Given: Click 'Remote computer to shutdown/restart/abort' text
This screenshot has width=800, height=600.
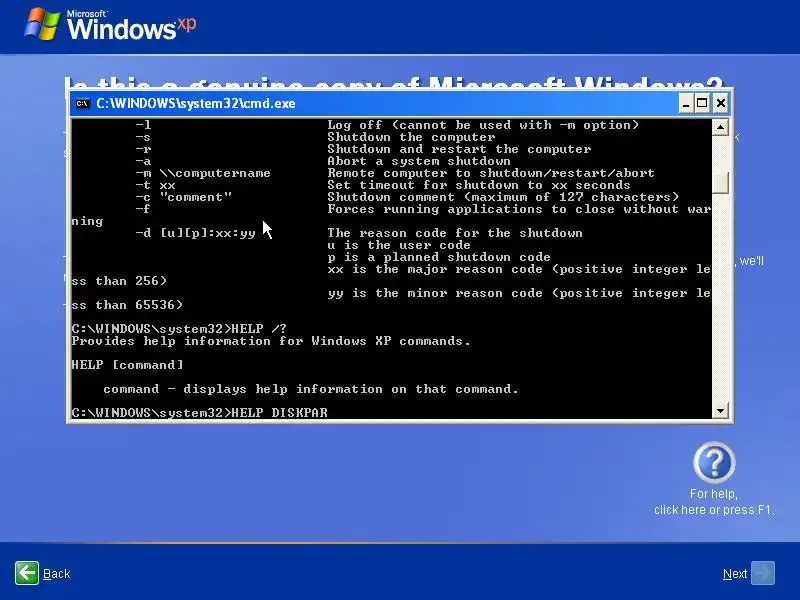Looking at the screenshot, I should click(490, 173).
